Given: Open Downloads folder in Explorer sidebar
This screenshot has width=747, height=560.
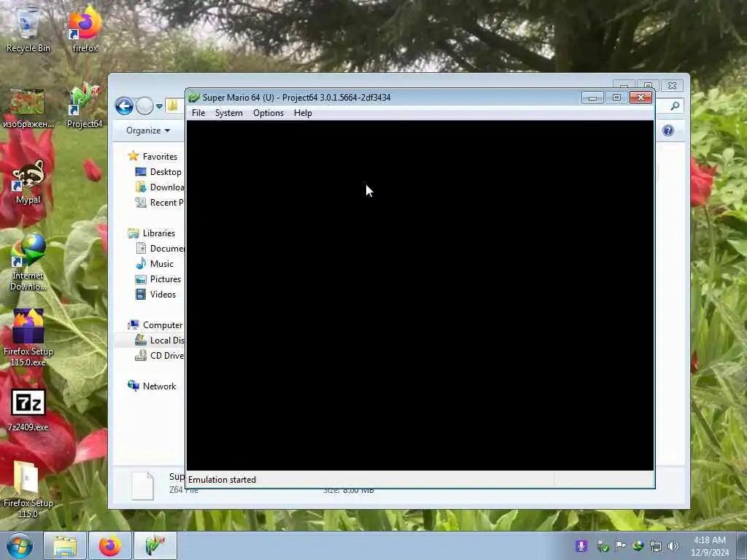Looking at the screenshot, I should [x=160, y=187].
